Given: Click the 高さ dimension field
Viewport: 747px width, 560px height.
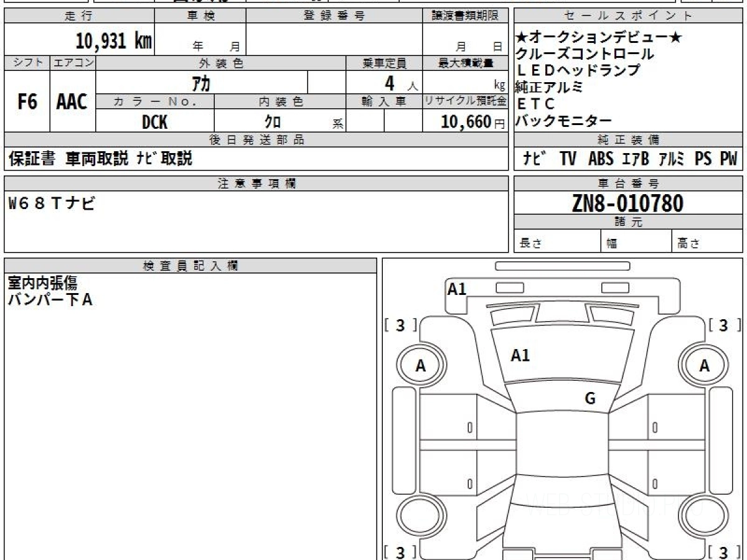Looking at the screenshot, I should point(708,241).
